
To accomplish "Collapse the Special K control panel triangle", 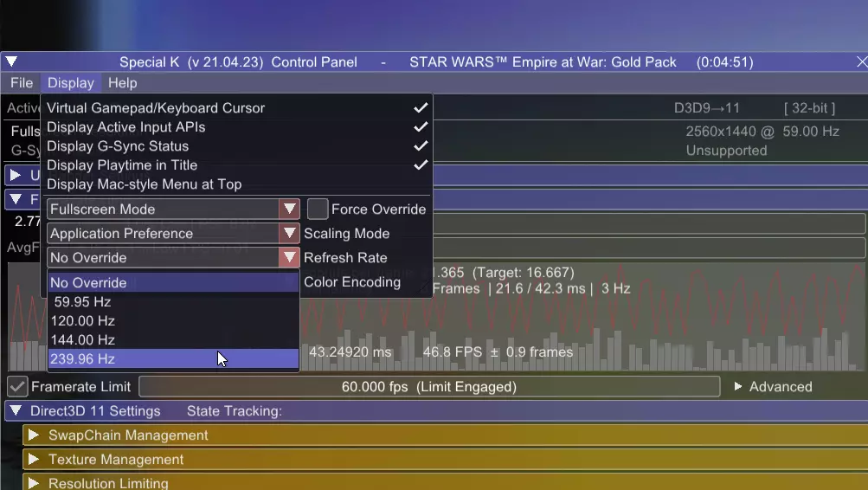I will point(11,61).
